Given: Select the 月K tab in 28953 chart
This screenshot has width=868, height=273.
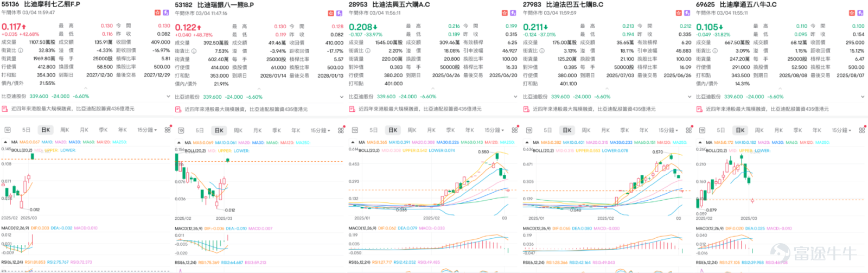Looking at the screenshot, I should pos(431,130).
